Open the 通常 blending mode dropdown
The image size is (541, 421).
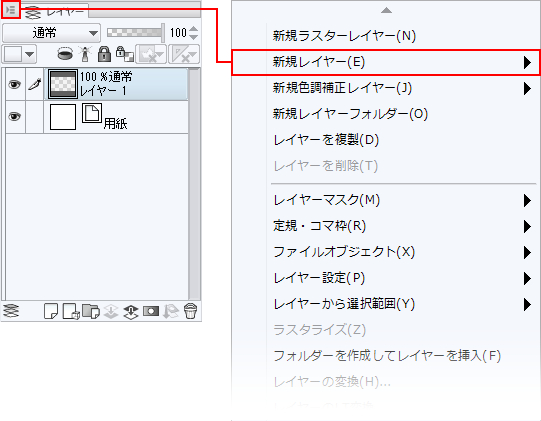click(51, 33)
